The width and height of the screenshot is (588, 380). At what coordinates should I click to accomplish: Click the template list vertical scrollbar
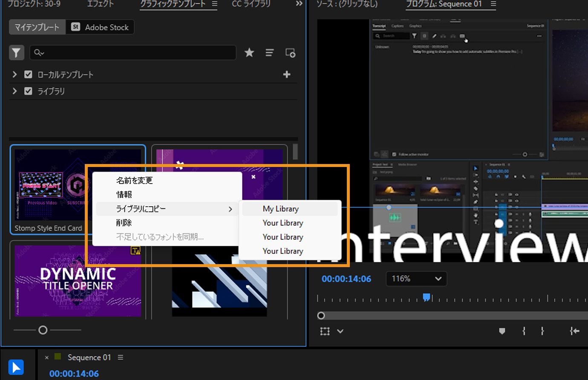pos(295,152)
